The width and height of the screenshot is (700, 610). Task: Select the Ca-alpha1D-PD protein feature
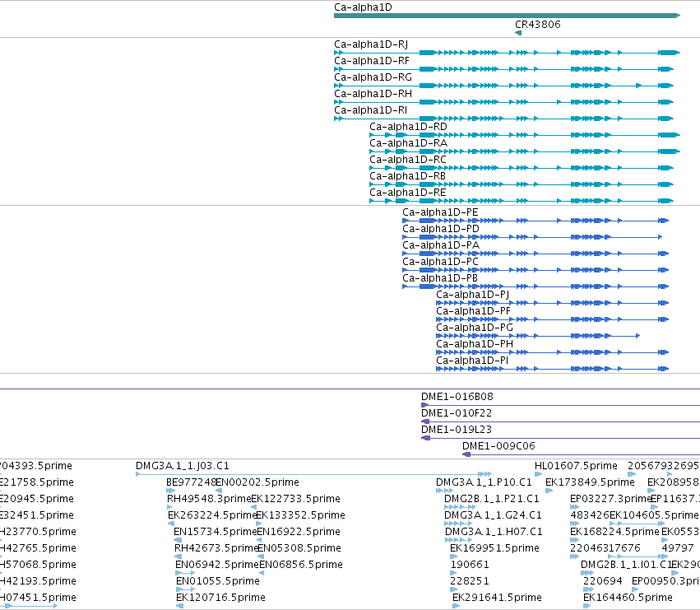coord(532,237)
